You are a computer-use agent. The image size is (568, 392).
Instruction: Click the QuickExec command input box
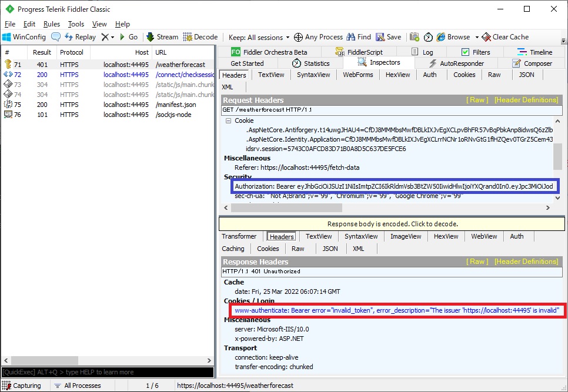[107, 372]
